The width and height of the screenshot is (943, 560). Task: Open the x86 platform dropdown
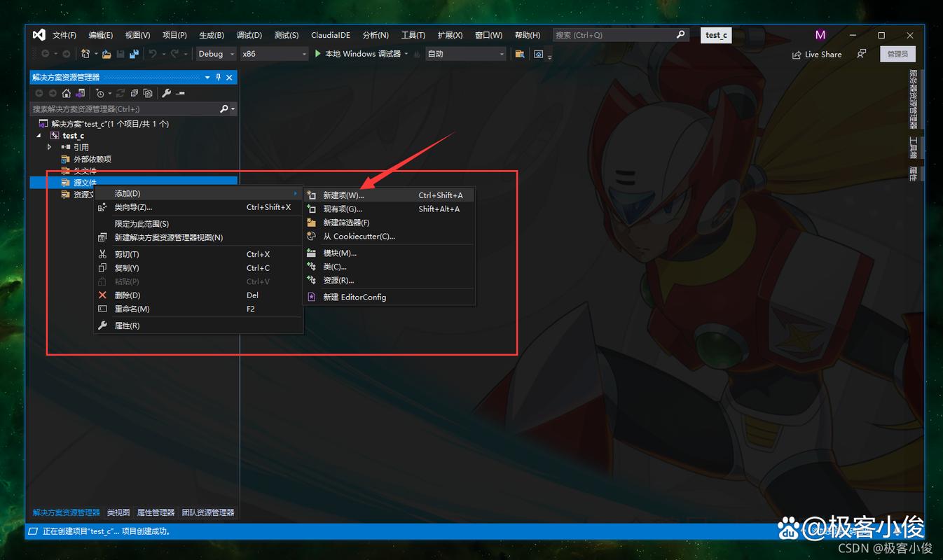click(x=274, y=53)
